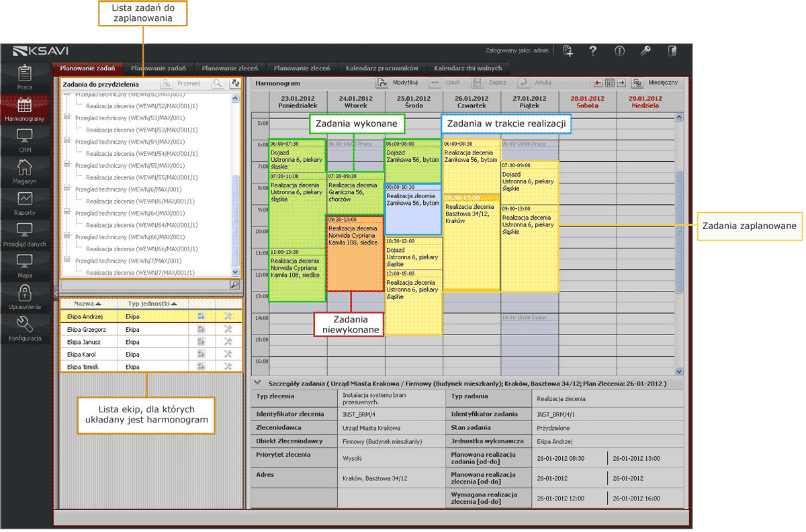806x532 pixels.
Task: Click the tools icon for Ekipa Grzegorz
Action: pyautogui.click(x=228, y=329)
